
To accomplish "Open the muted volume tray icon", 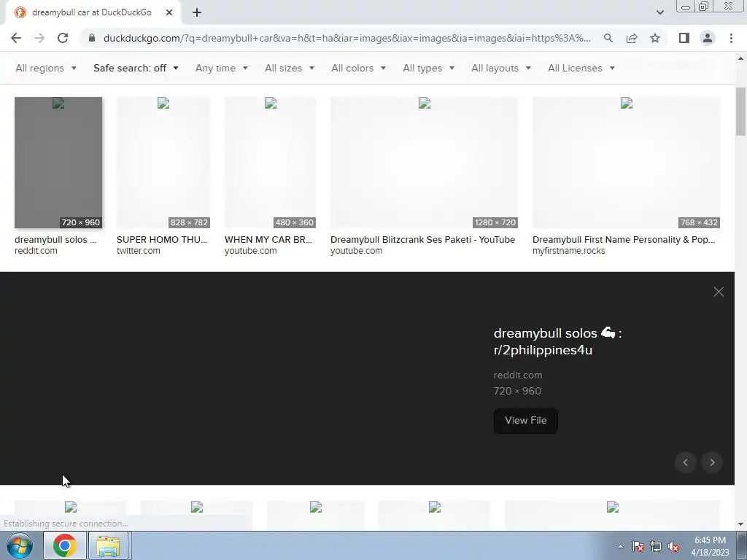I will click(673, 546).
